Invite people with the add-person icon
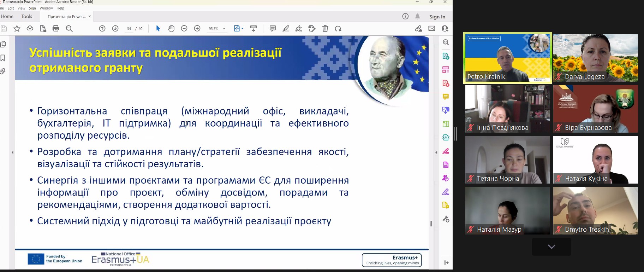Viewport: 644px width, 272px height. click(x=445, y=29)
